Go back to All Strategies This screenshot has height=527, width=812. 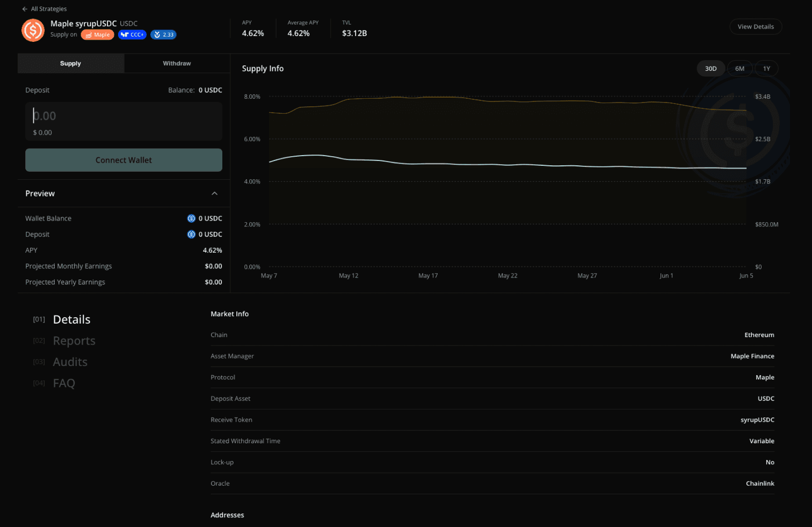click(44, 9)
